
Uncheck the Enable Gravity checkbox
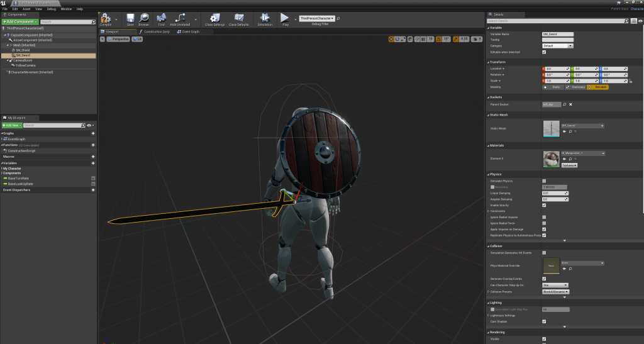coord(544,205)
